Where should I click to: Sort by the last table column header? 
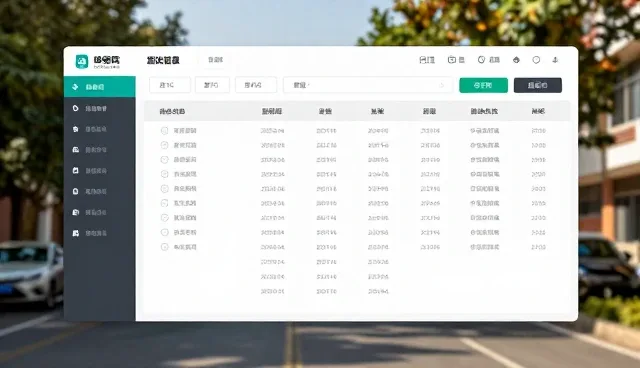538,111
